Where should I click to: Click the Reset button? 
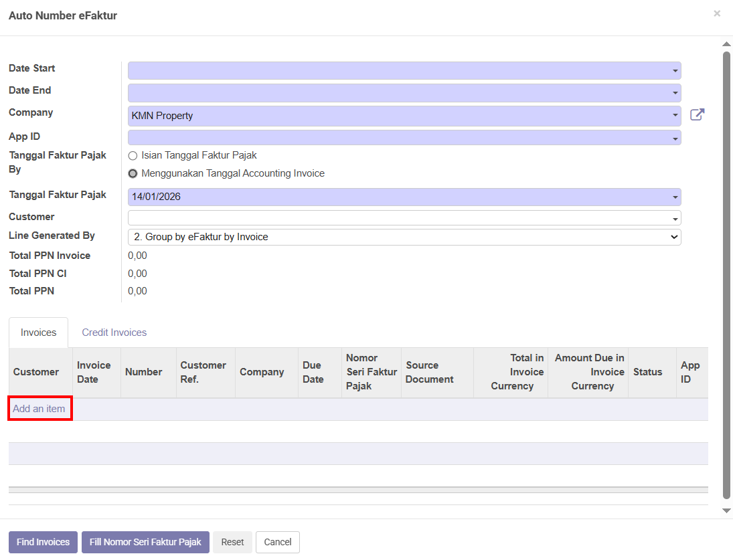[232, 542]
